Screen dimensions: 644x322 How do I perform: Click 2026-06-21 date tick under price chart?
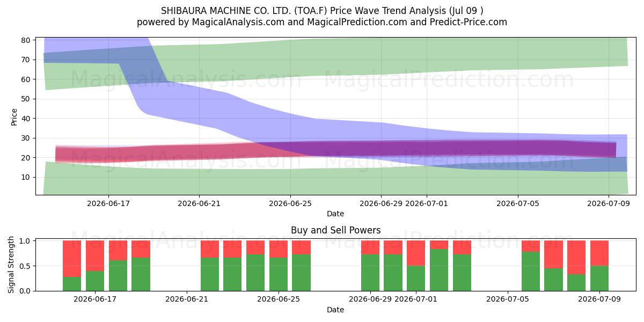click(x=199, y=204)
